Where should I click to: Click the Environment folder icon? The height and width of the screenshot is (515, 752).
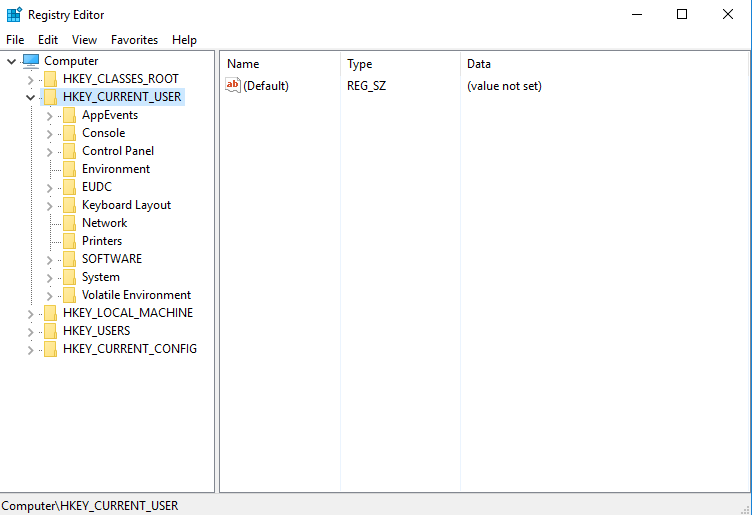click(x=70, y=169)
